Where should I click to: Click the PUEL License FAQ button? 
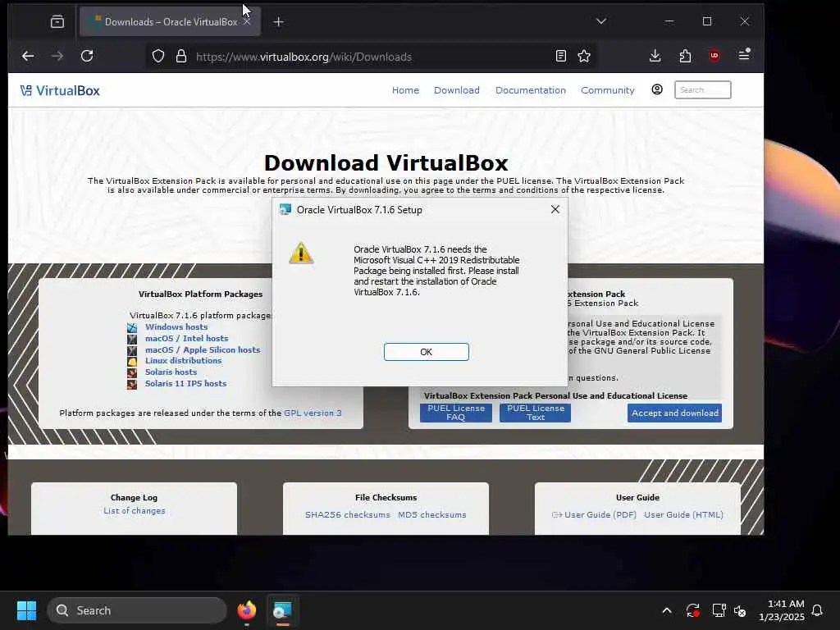[x=456, y=413]
